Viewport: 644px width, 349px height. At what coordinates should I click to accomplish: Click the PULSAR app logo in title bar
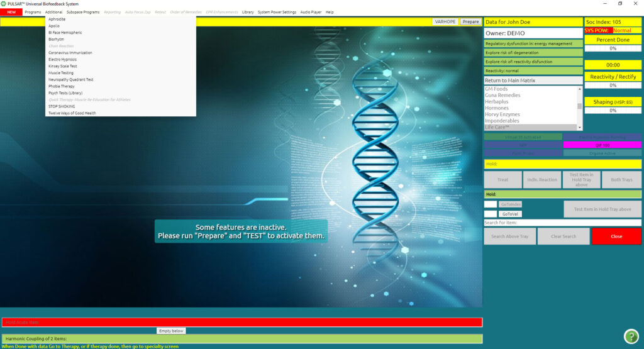coord(4,4)
